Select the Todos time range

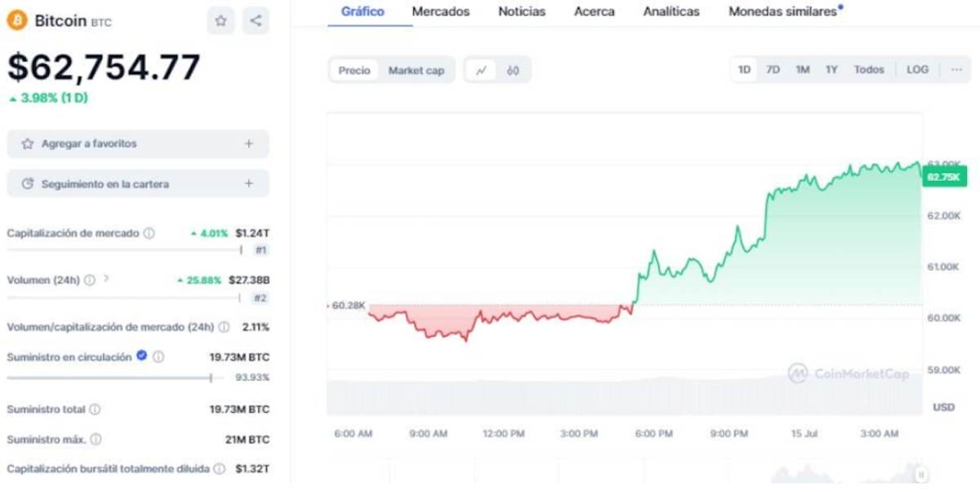869,69
